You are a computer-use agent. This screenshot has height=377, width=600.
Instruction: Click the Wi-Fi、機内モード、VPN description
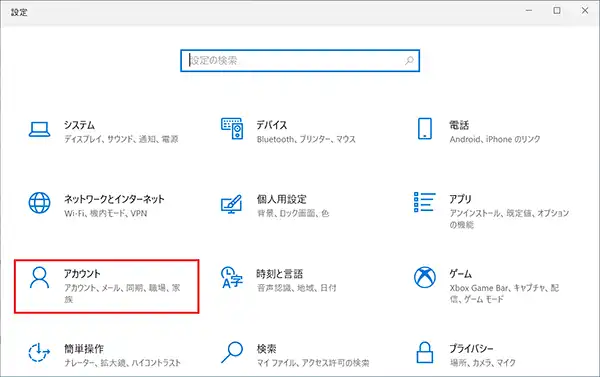click(x=106, y=213)
